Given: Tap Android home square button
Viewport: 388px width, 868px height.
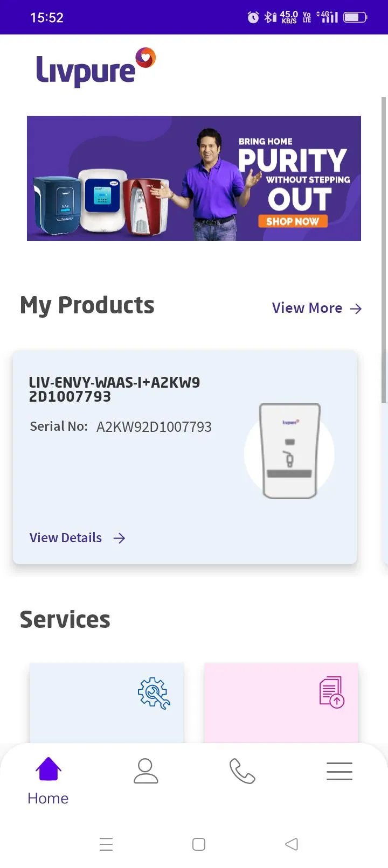Looking at the screenshot, I should point(199,844).
